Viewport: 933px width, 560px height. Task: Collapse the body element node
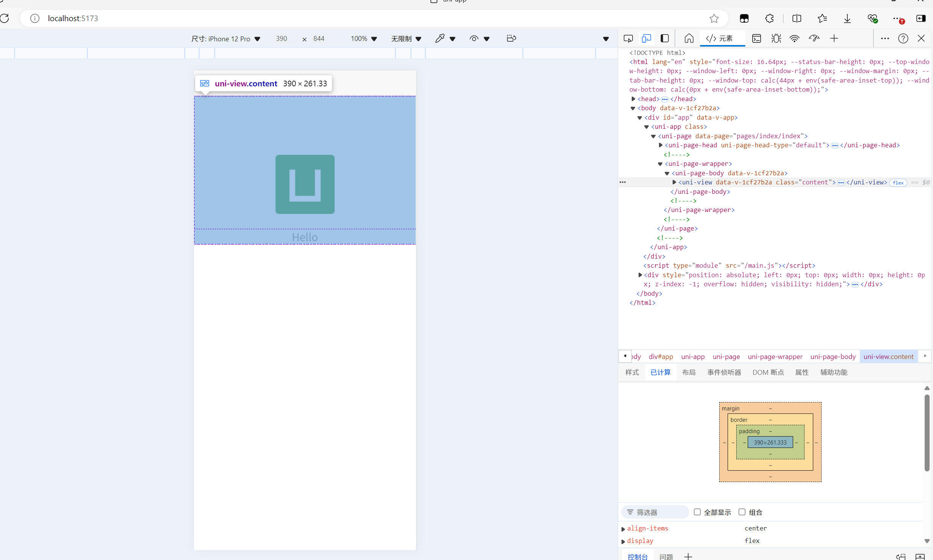633,108
